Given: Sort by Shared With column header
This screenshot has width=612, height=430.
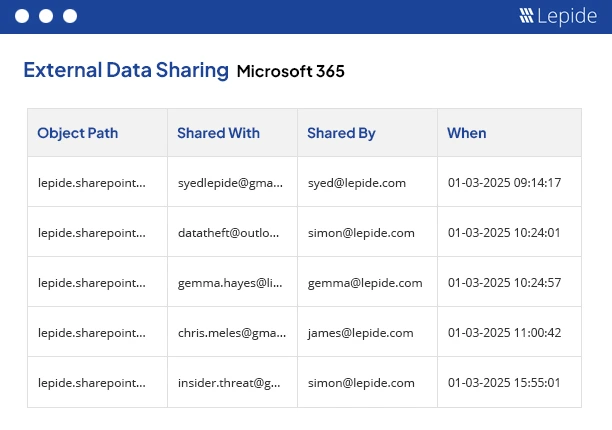Looking at the screenshot, I should click(x=218, y=133).
